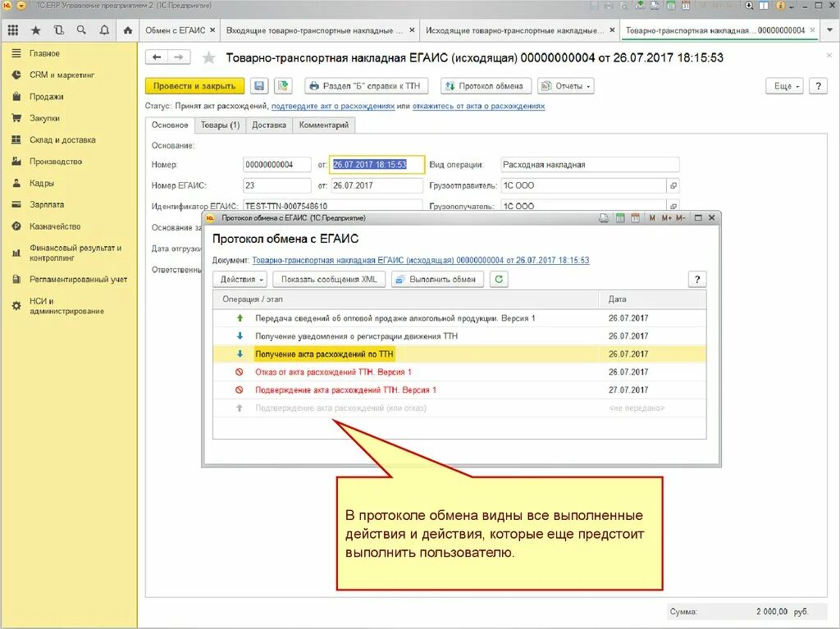The image size is (840, 629).
Task: Switch to Обмен с ЕГАИС tab
Action: (x=176, y=30)
